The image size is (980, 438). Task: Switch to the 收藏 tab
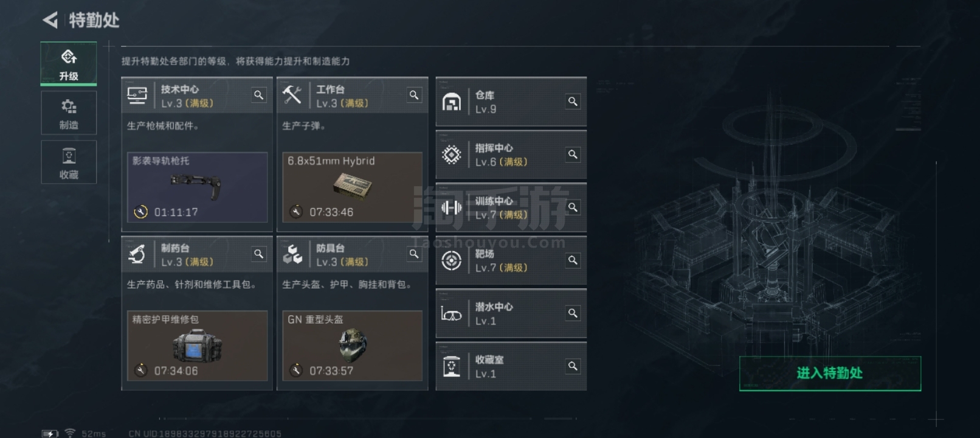pyautogui.click(x=69, y=162)
